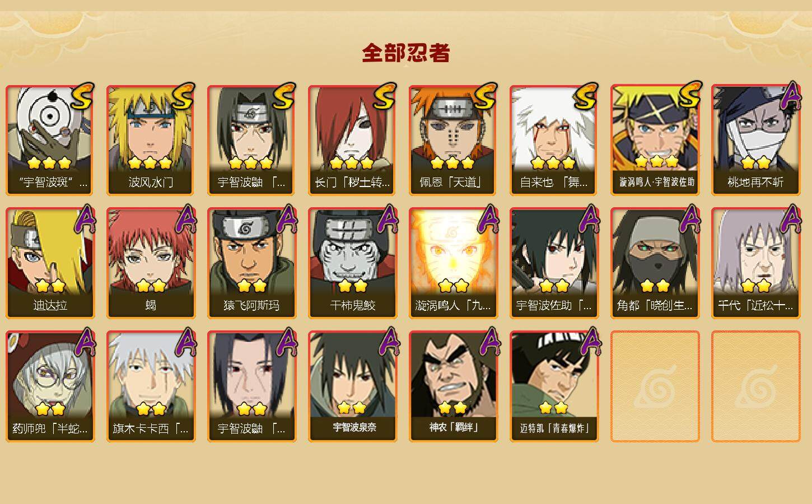
Task: Open the 药师兜 ninja card
Action: click(50, 386)
